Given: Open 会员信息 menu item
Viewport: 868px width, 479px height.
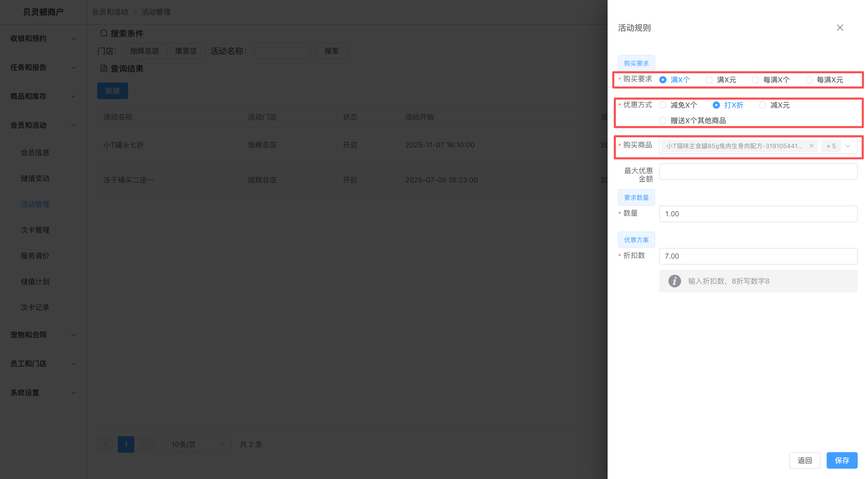Looking at the screenshot, I should click(x=35, y=153).
